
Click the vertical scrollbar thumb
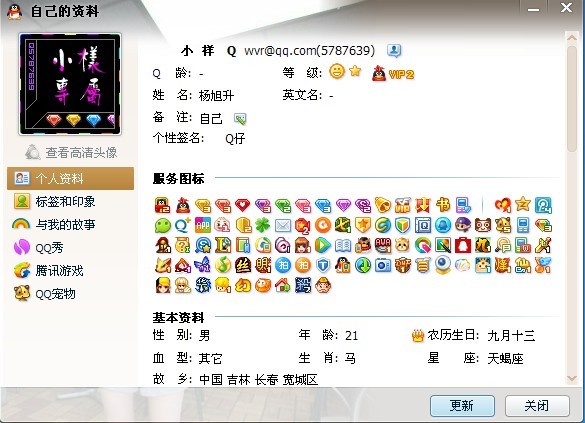[572, 98]
